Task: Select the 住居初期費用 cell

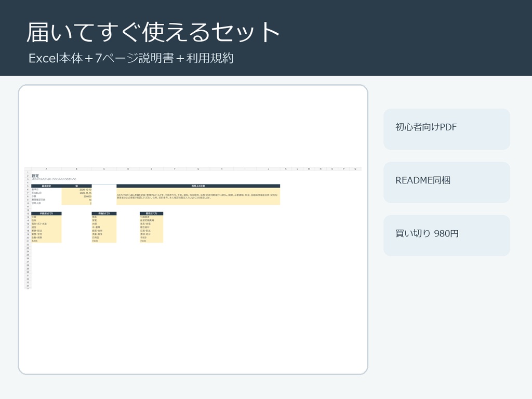Action: tap(151, 220)
